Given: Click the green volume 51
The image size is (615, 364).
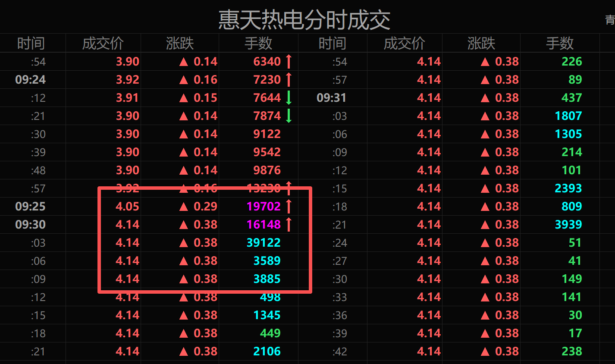Looking at the screenshot, I should [x=575, y=243].
